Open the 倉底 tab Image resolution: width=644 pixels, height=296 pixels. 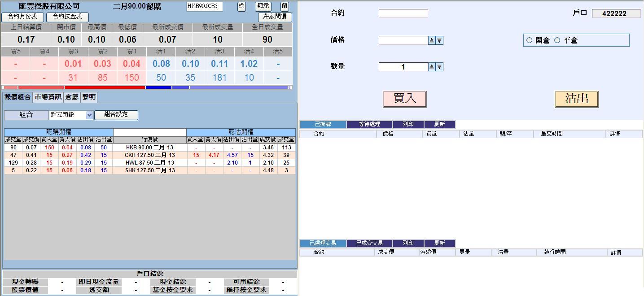[72, 97]
